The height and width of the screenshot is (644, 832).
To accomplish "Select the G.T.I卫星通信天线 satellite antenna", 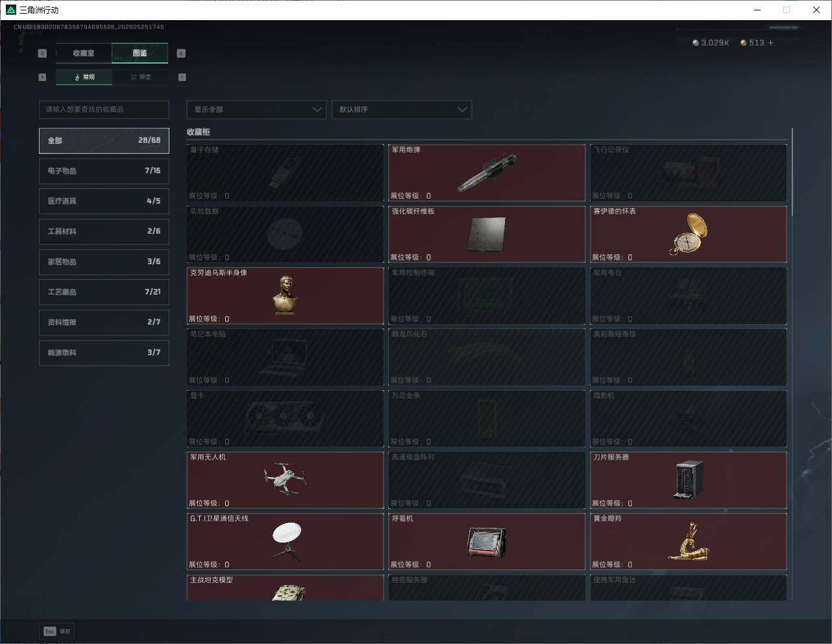I will coord(286,541).
